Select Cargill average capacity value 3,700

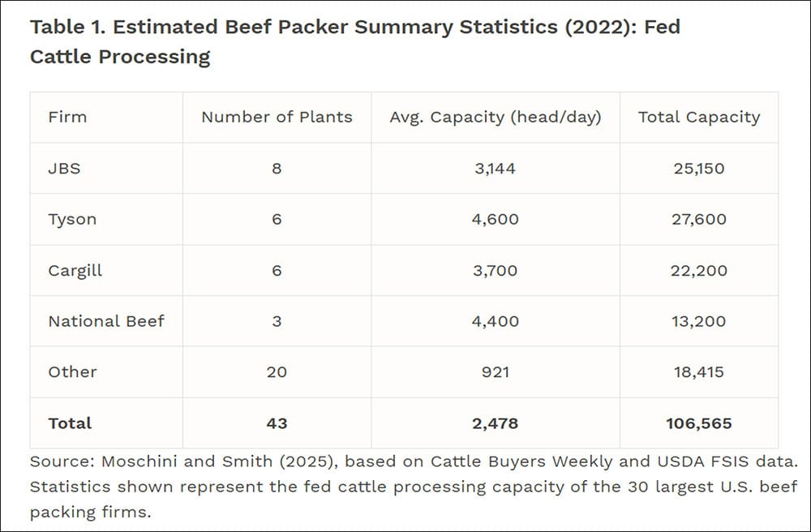point(496,270)
